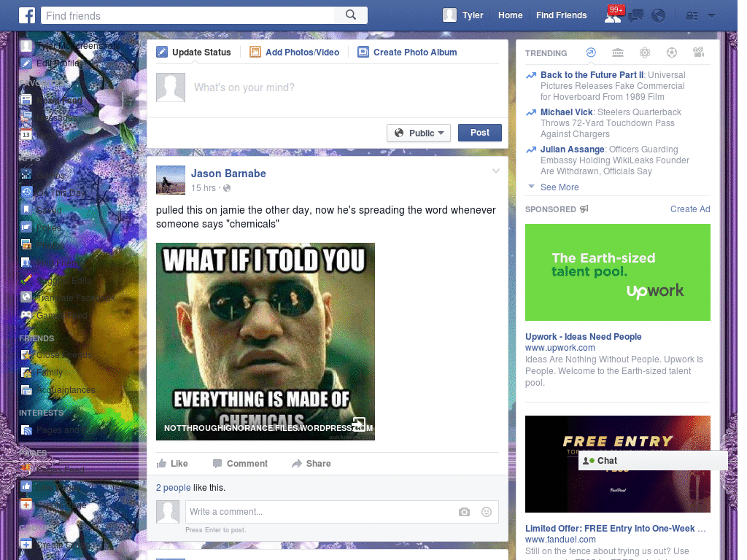This screenshot has height=560, width=747.
Task: Open Family house icon in sidebar
Action: tap(26, 373)
